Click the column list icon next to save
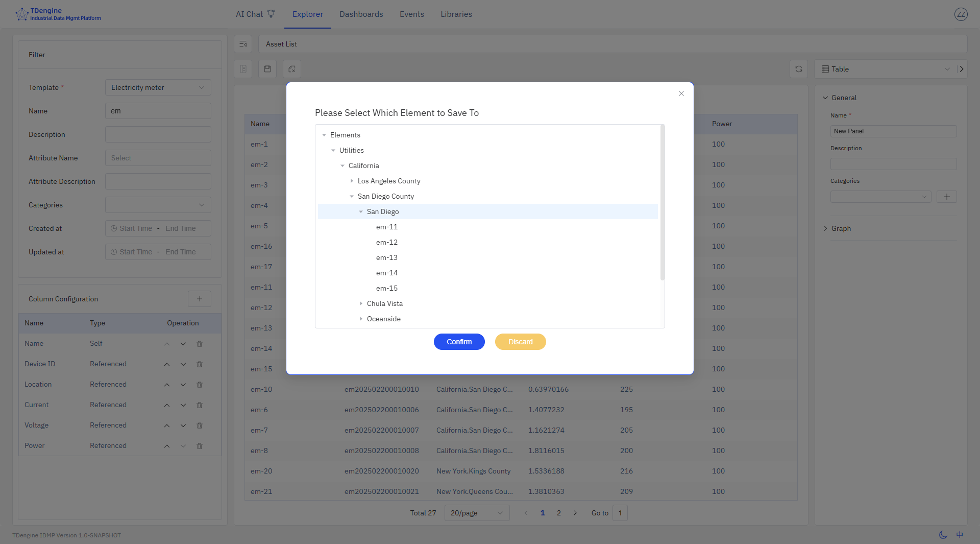This screenshot has width=980, height=544. tap(243, 69)
